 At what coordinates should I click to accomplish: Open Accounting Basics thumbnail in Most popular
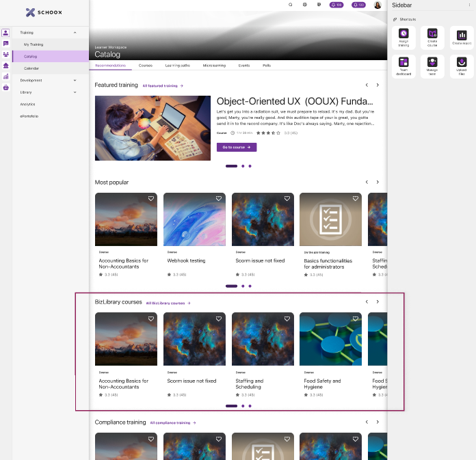[x=126, y=219]
